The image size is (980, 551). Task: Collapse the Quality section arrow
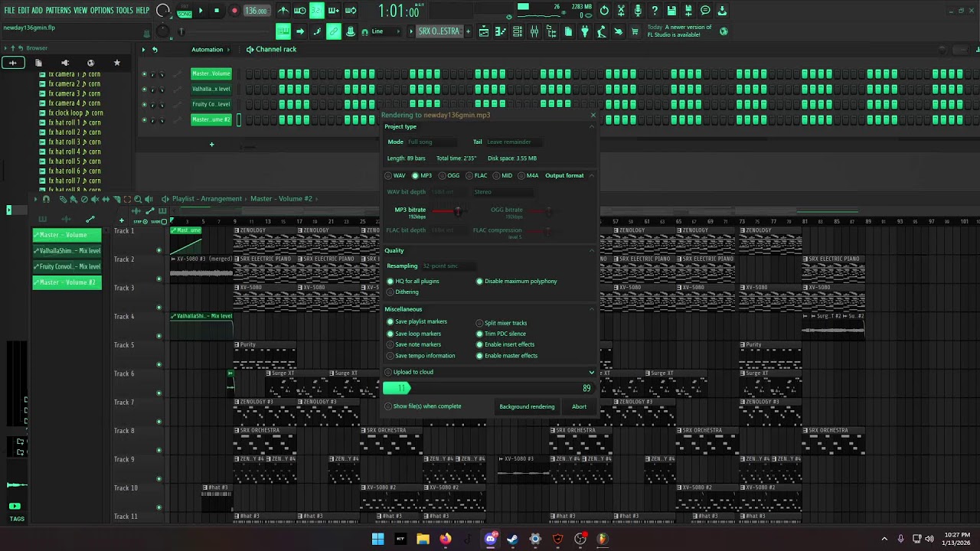point(591,250)
